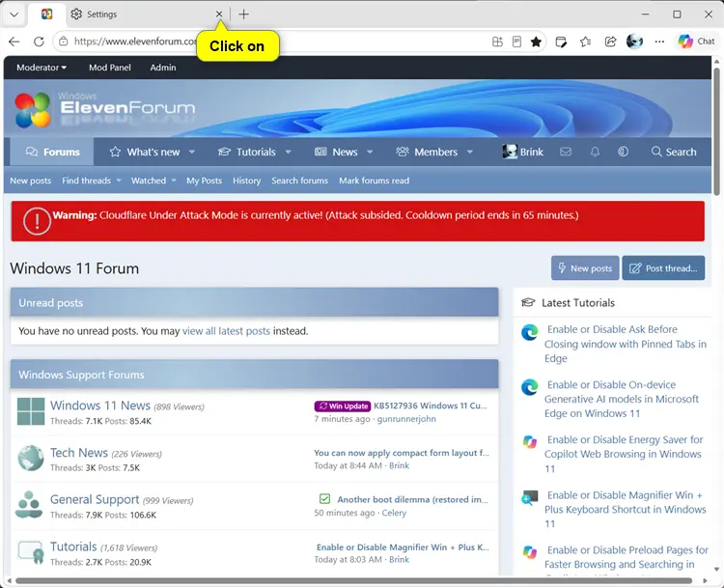The image size is (724, 588).
Task: Open History link
Action: point(246,181)
